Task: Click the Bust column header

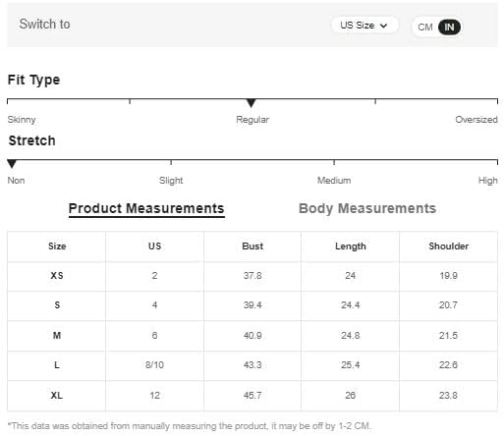Action: 252,246
